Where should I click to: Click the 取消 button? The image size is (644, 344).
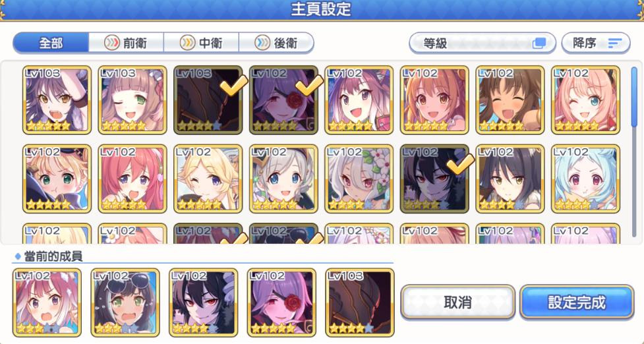pyautogui.click(x=457, y=302)
